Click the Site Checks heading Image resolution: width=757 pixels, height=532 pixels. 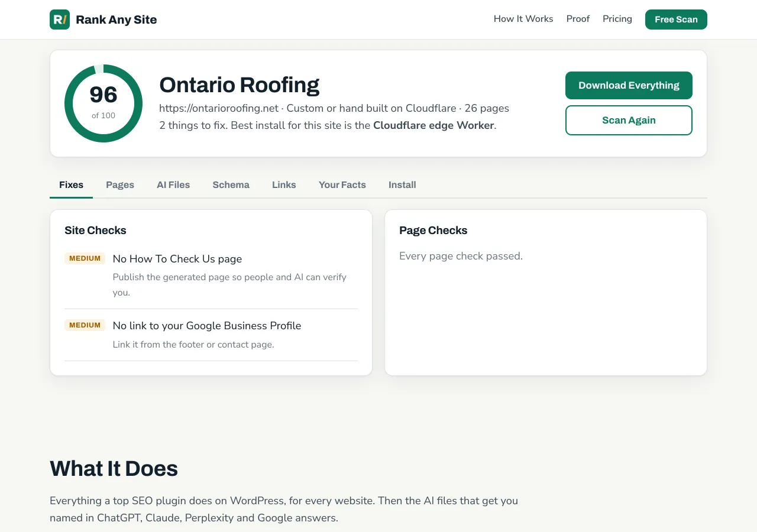[95, 231]
